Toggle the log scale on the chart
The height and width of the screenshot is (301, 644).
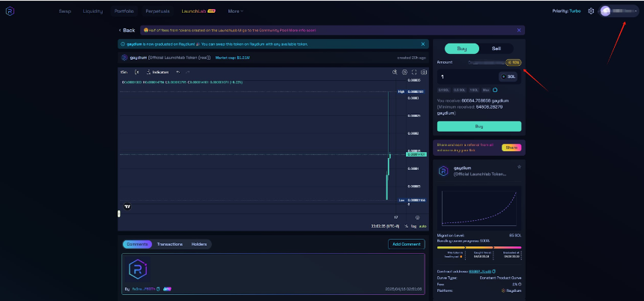(x=413, y=226)
